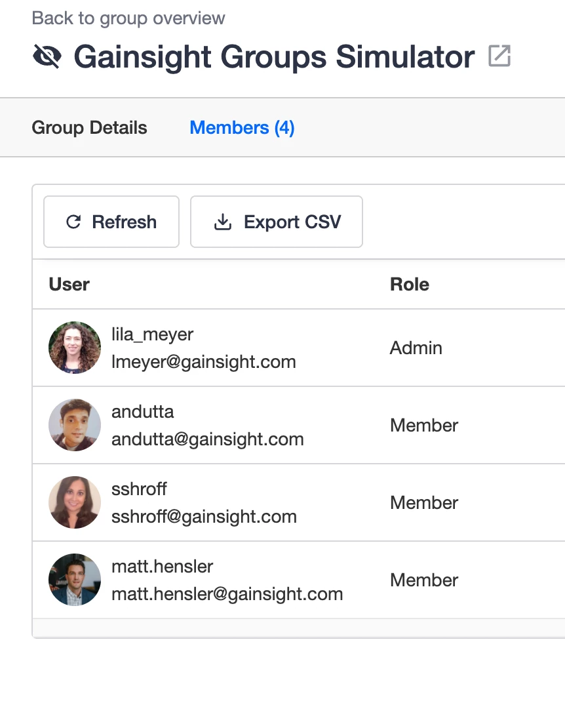This screenshot has height=728, width=565.
Task: Click the User column header
Action: 69,284
